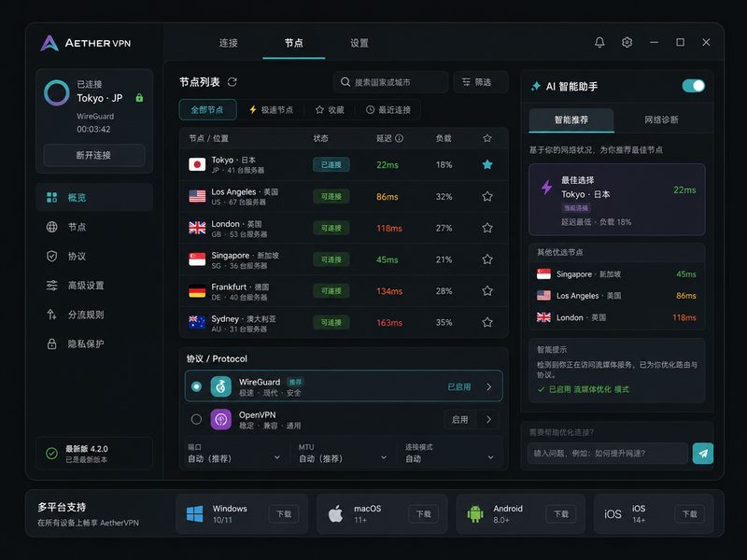Click the Apple macOS logo

pyautogui.click(x=335, y=514)
